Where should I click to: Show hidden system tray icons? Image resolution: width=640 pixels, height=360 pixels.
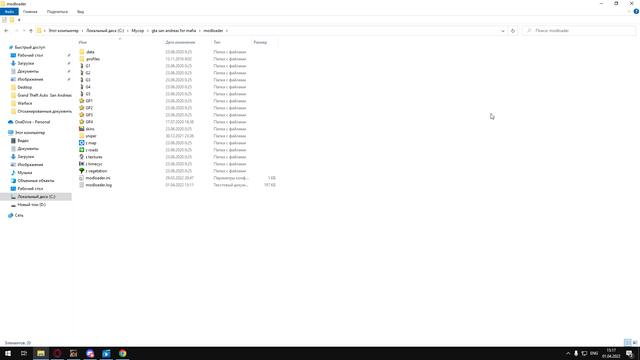(x=568, y=353)
